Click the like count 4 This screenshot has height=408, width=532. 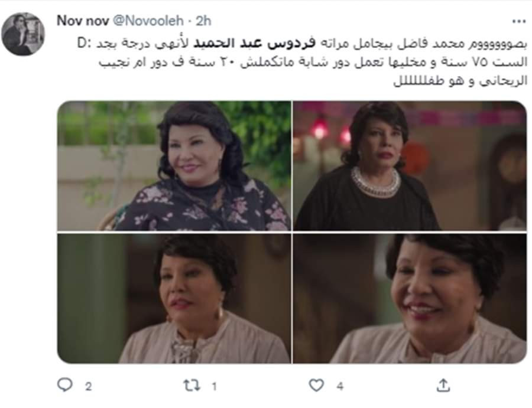tap(340, 386)
